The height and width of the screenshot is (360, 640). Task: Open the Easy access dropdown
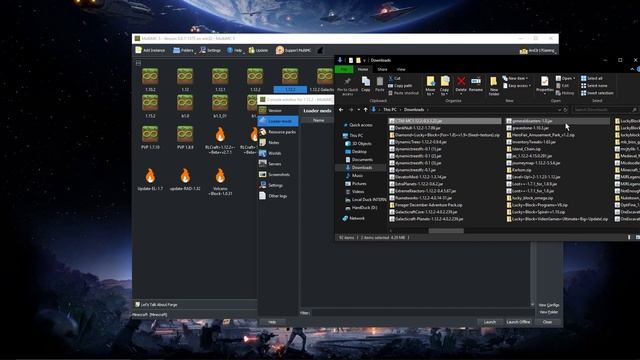pyautogui.click(x=516, y=86)
